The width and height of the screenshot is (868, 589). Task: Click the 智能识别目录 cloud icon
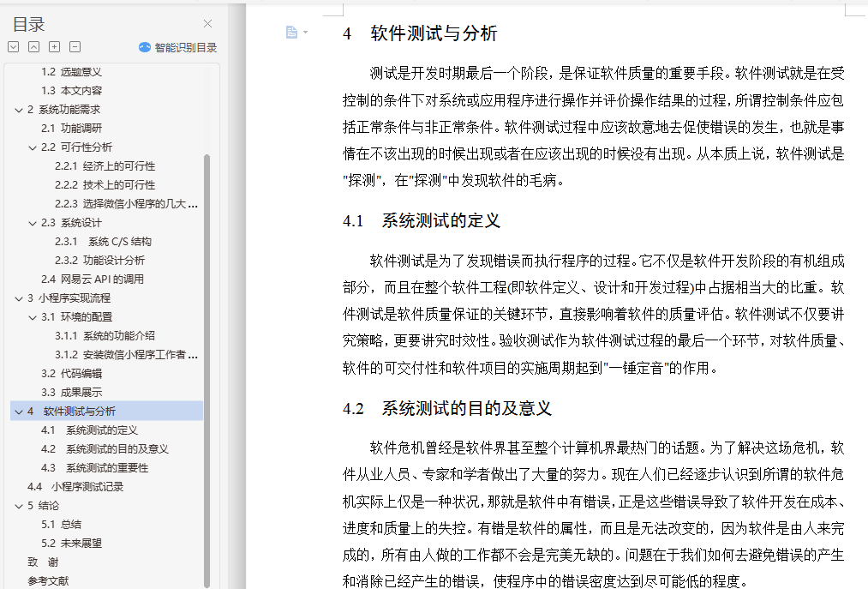click(x=145, y=48)
